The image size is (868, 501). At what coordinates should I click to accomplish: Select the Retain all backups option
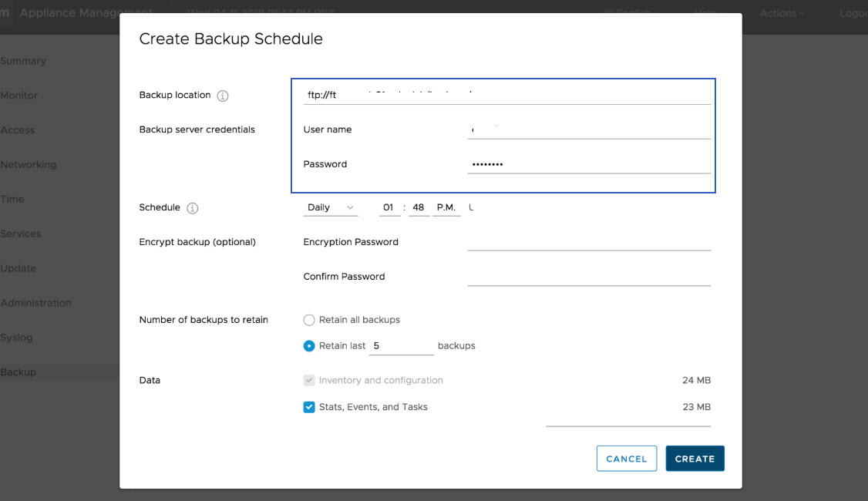coord(309,320)
